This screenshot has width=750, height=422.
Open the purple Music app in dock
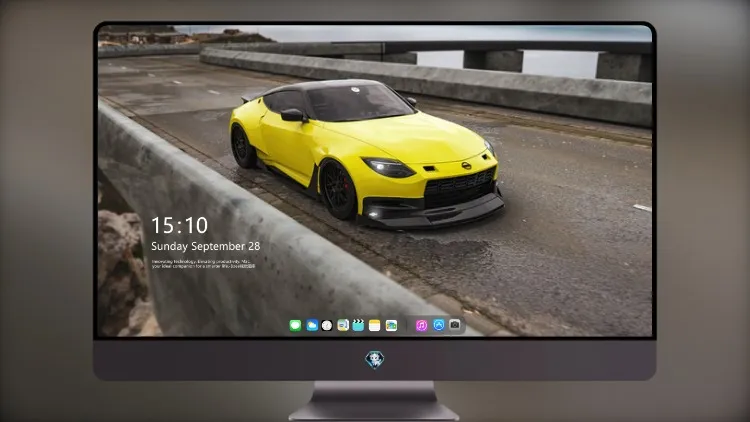click(x=421, y=326)
